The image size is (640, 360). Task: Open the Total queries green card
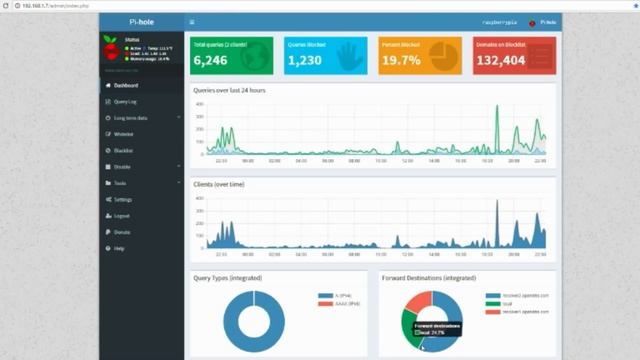(x=231, y=56)
